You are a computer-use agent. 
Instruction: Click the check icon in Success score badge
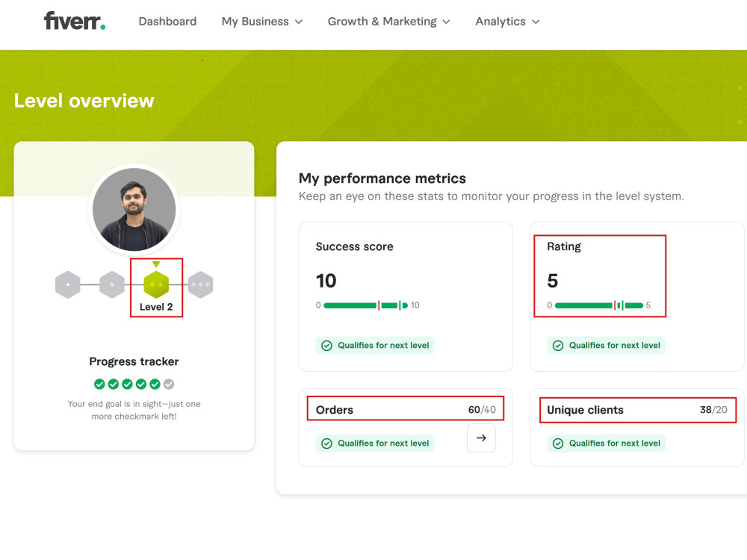pos(326,346)
